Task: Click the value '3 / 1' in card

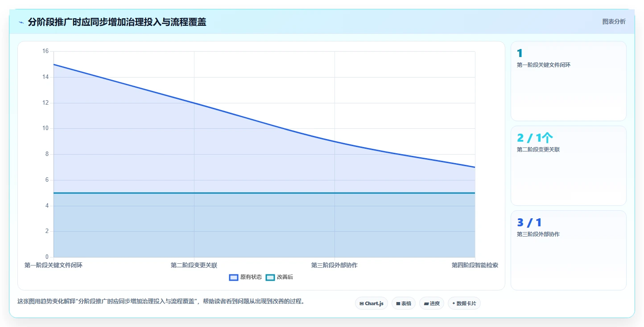Action: pos(529,223)
